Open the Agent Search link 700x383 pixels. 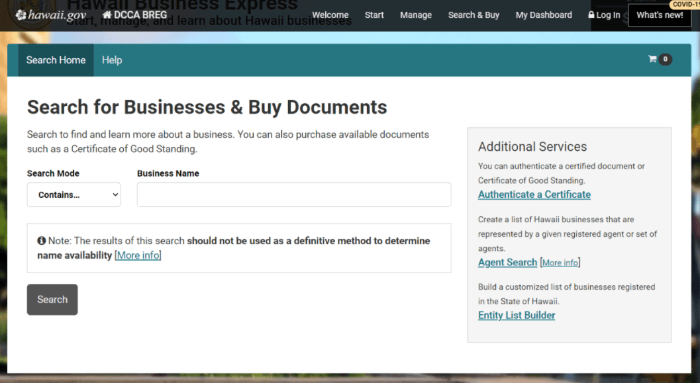(508, 262)
